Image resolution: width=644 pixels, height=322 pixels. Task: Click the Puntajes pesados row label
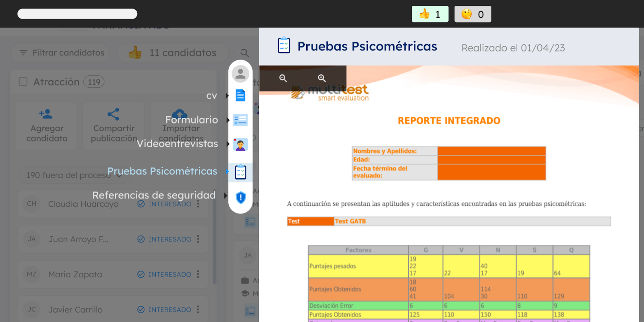[x=332, y=266]
